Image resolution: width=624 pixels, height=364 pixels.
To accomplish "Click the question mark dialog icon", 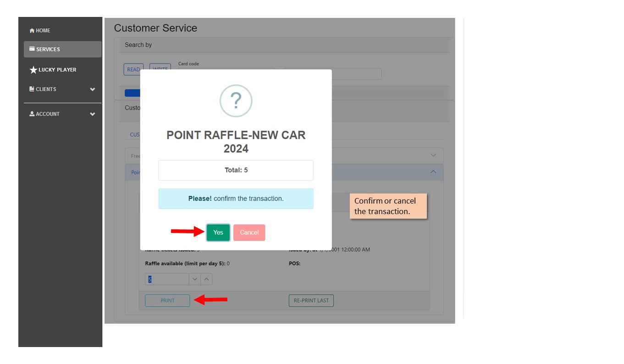I will tap(236, 101).
